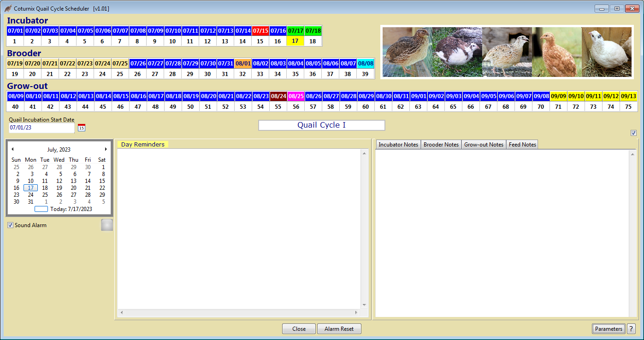
Task: Uncheck the checkbox above the notes panel
Action: click(x=633, y=133)
